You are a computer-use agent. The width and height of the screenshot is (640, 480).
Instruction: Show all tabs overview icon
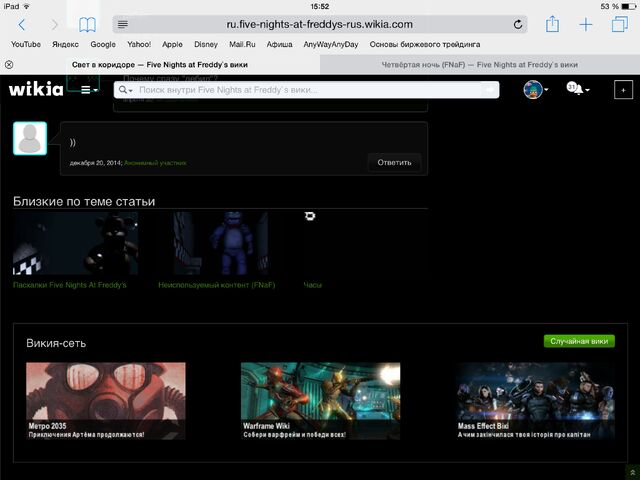[620, 24]
